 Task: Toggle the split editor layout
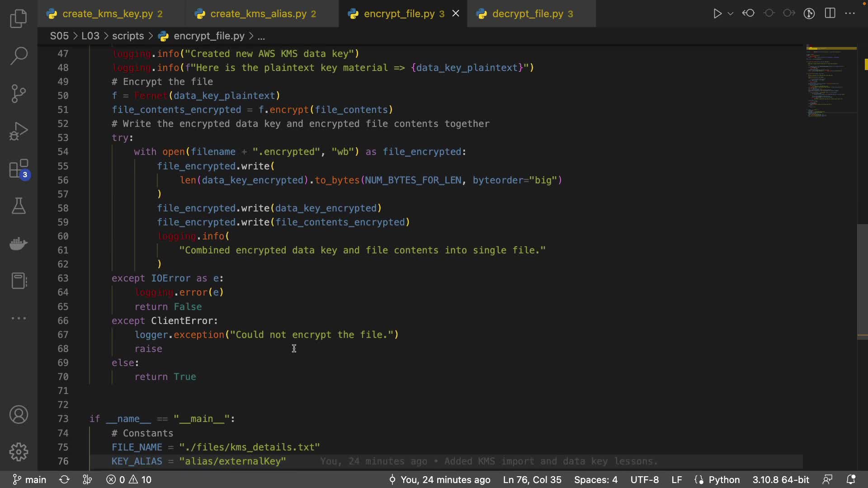click(x=830, y=14)
